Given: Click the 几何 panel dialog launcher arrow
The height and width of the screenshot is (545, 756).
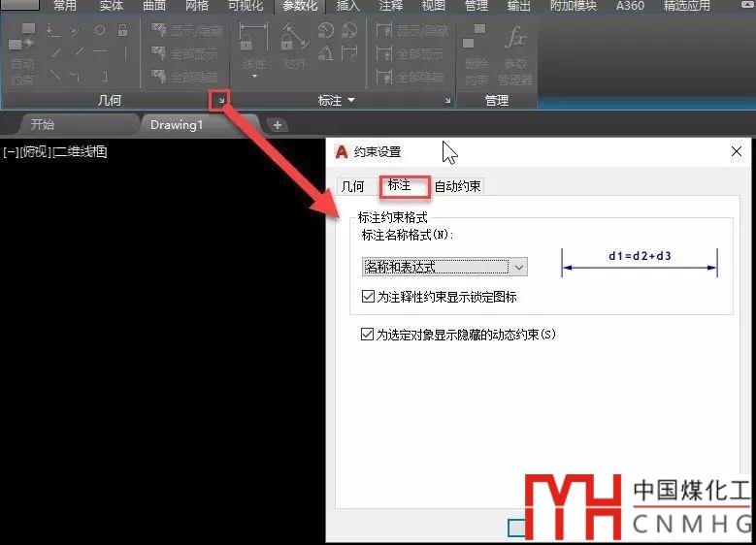Looking at the screenshot, I should (222, 101).
